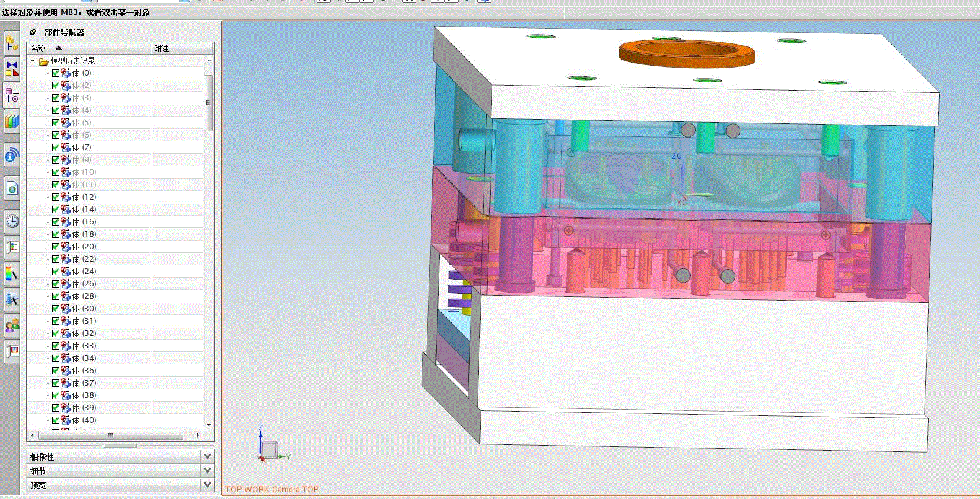Screen dimensions: 980x499
Task: Select the orange locating ring on the mold
Action: pyautogui.click(x=686, y=53)
